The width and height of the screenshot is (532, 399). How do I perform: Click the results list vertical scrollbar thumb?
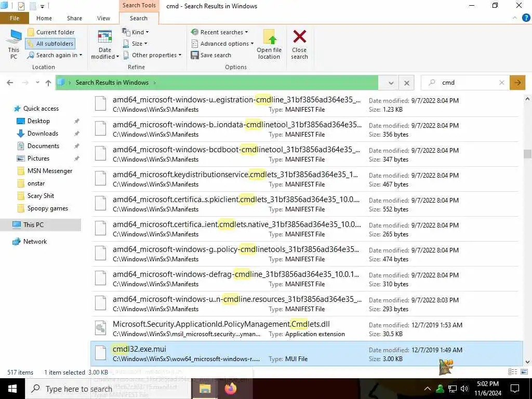coord(527,153)
